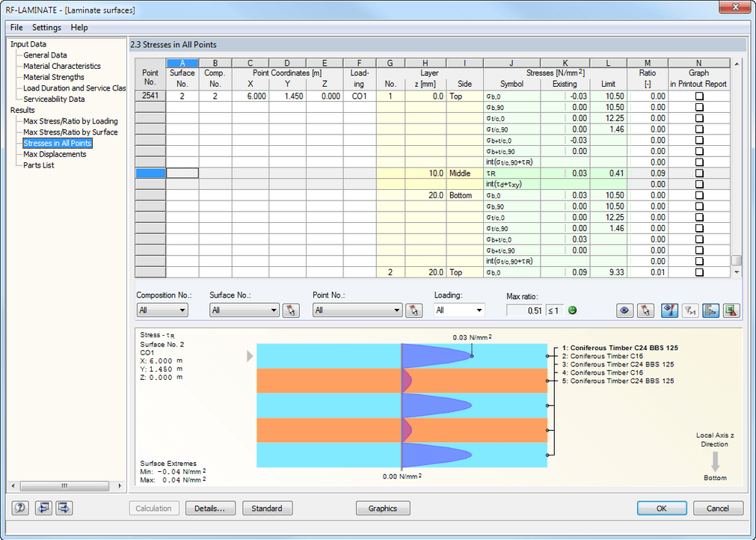This screenshot has width=756, height=540.
Task: Click the eye icon to view results mode
Action: click(625, 310)
